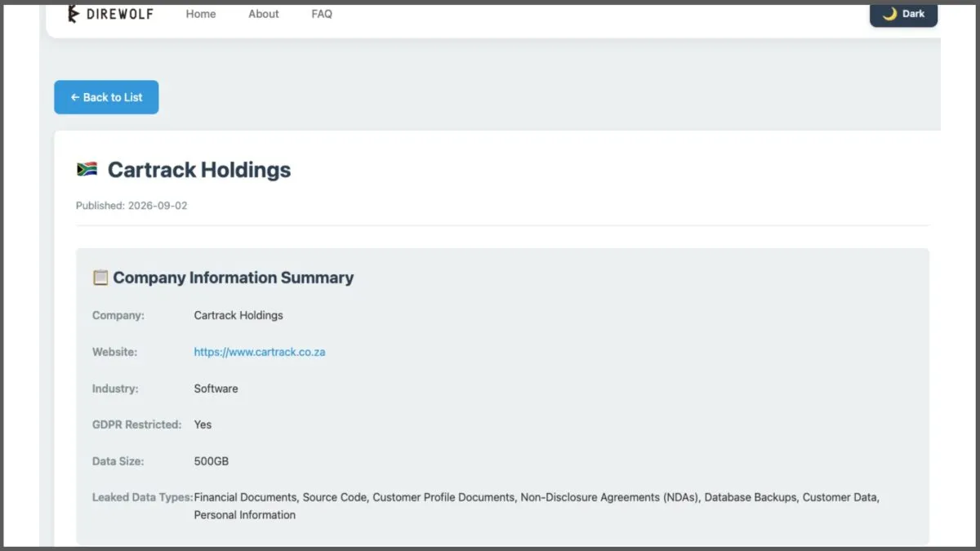Screen dimensions: 980x551
Task: Open the FAQ nav item
Action: tap(322, 14)
